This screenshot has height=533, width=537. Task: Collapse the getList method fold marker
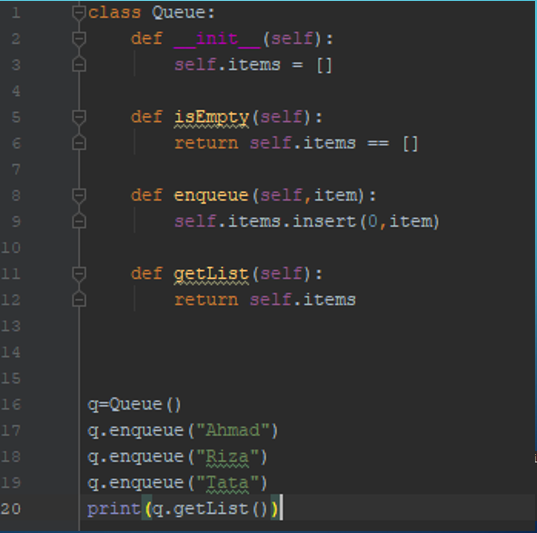tap(79, 274)
